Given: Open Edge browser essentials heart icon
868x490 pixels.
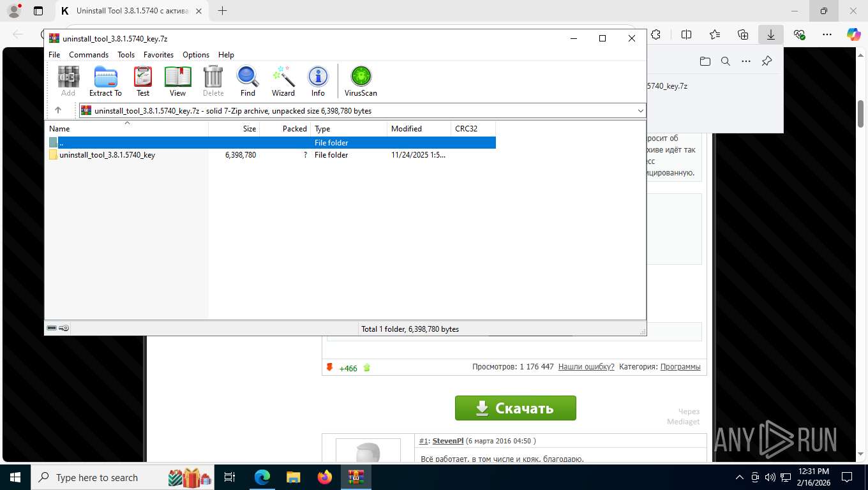Looking at the screenshot, I should (x=799, y=34).
